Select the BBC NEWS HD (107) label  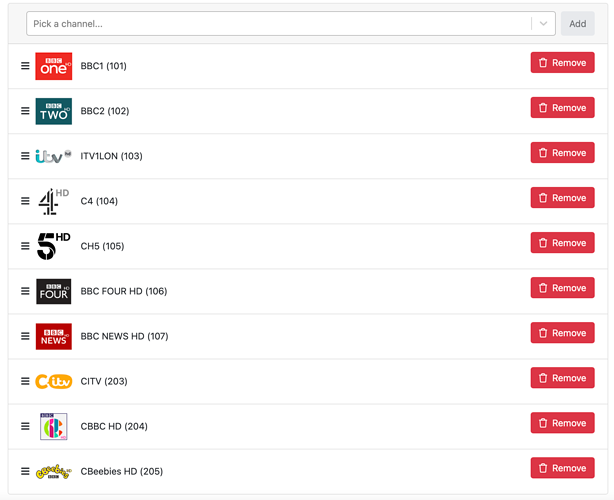click(x=124, y=336)
